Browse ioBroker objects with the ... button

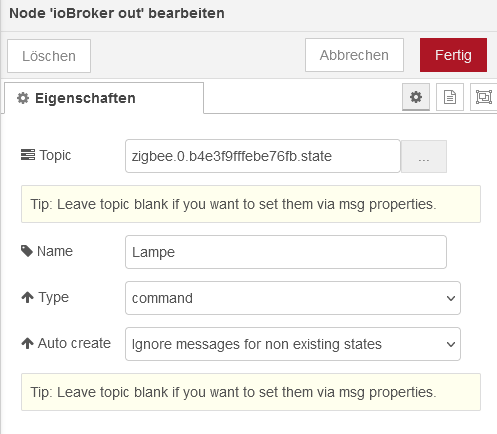424,156
